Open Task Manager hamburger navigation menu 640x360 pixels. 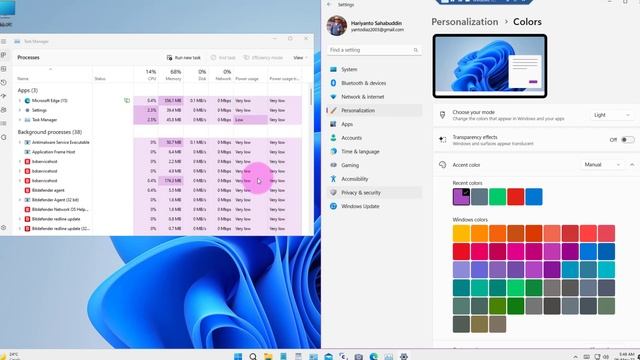(3, 41)
